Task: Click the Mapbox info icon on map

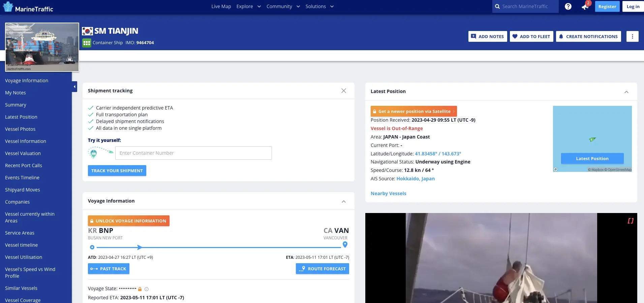Action: tap(555, 170)
